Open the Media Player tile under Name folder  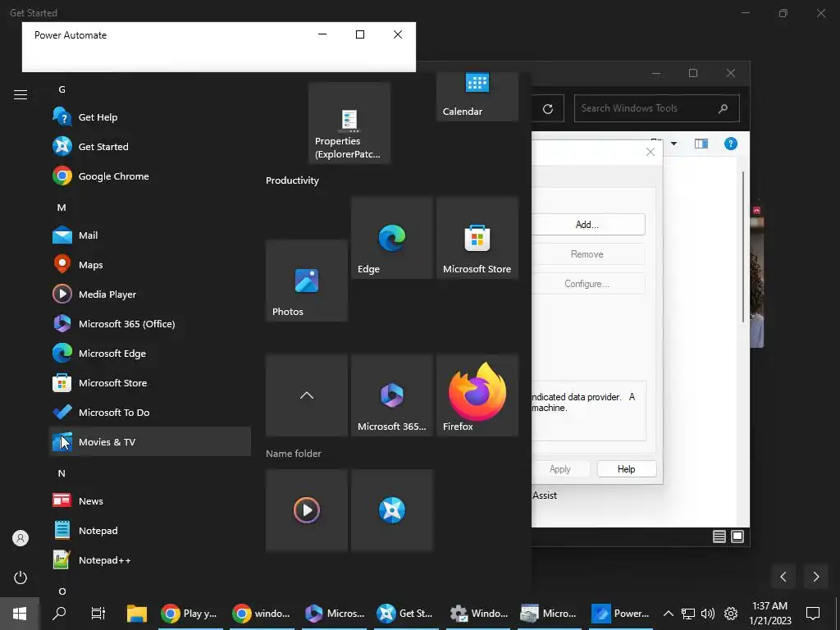[307, 510]
